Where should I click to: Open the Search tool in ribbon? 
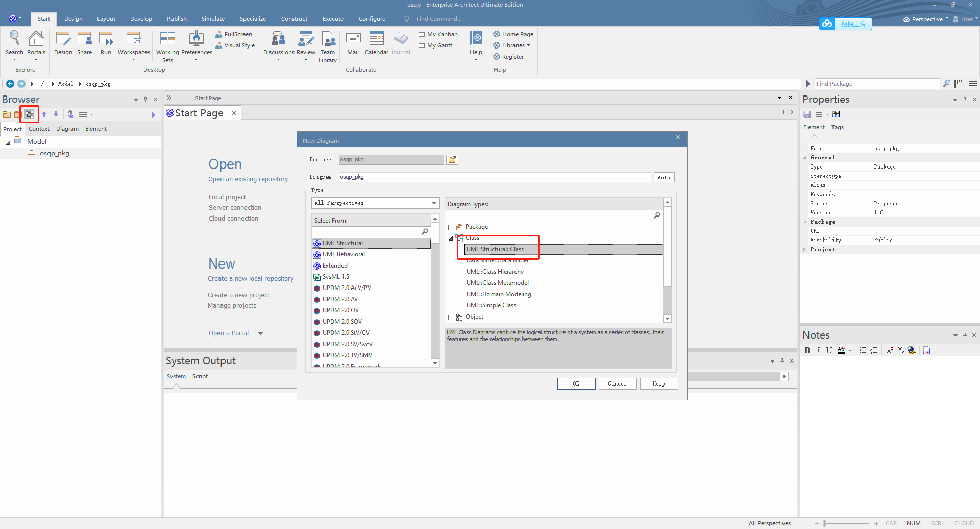(x=14, y=45)
